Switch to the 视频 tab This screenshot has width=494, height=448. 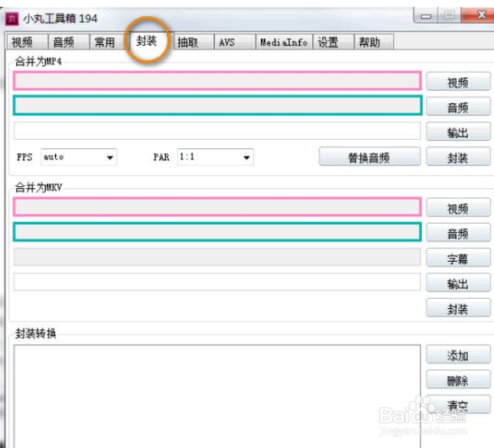point(27,42)
